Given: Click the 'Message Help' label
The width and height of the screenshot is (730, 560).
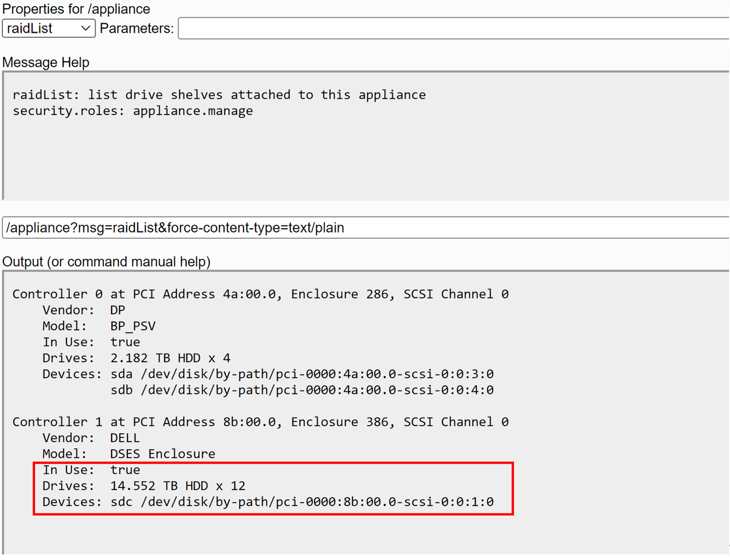Looking at the screenshot, I should point(46,62).
